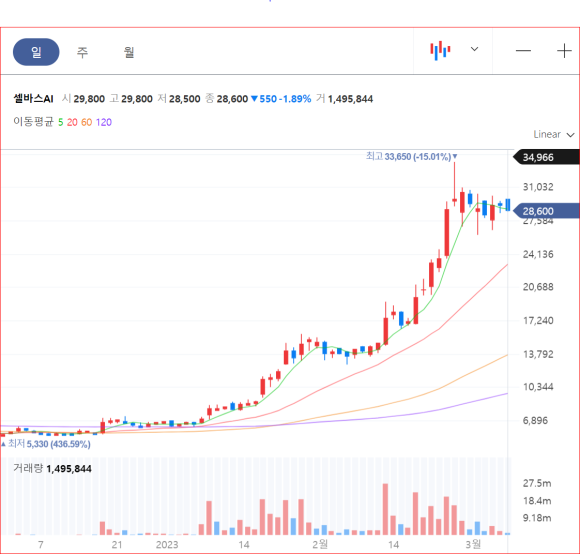Viewport: 580px width, 554px height.
Task: Click the 34,966 crosshair price label
Action: coord(546,157)
